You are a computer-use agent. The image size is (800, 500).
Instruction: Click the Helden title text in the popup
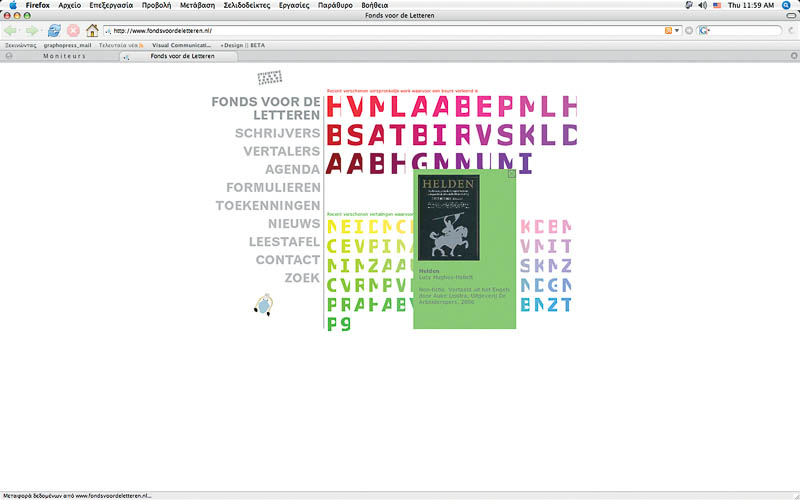(x=429, y=271)
